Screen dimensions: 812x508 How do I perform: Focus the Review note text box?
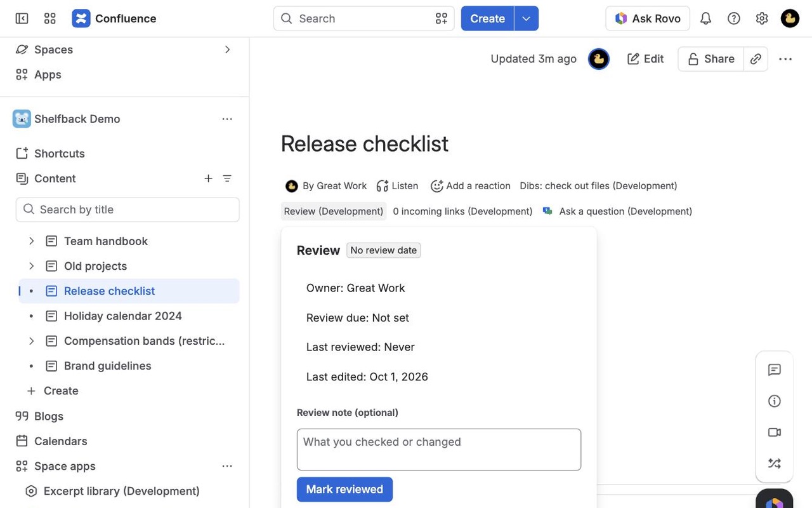[439, 450]
